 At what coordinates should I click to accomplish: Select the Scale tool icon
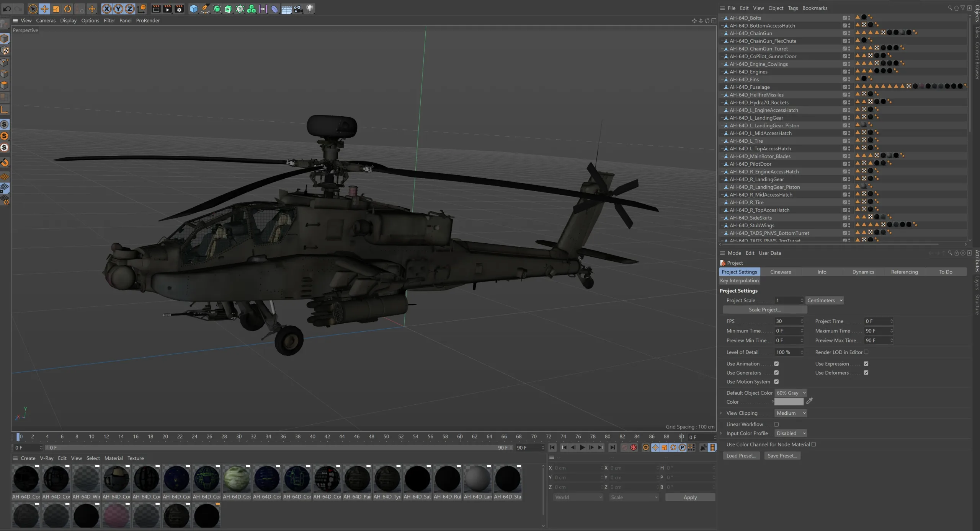(56, 9)
